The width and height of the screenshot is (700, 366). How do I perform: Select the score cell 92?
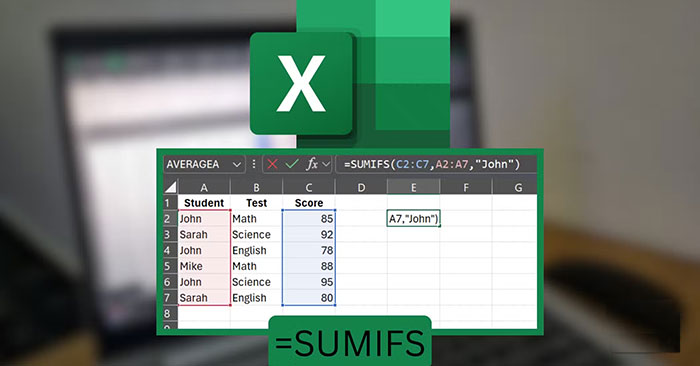click(309, 234)
